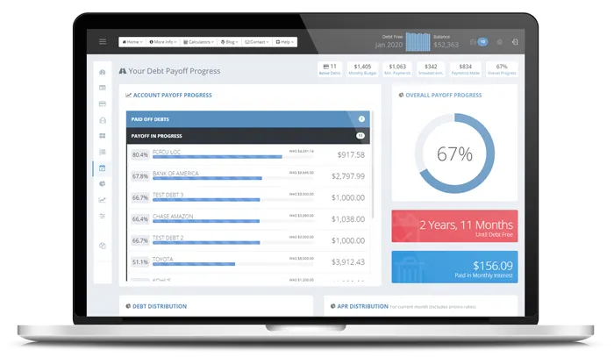
Task: Open settings gear in the header
Action: tap(499, 42)
